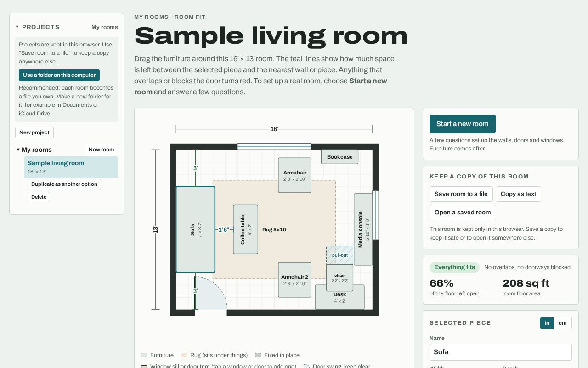Click the right wall window
Screen dimensions: 588x368
375,215
